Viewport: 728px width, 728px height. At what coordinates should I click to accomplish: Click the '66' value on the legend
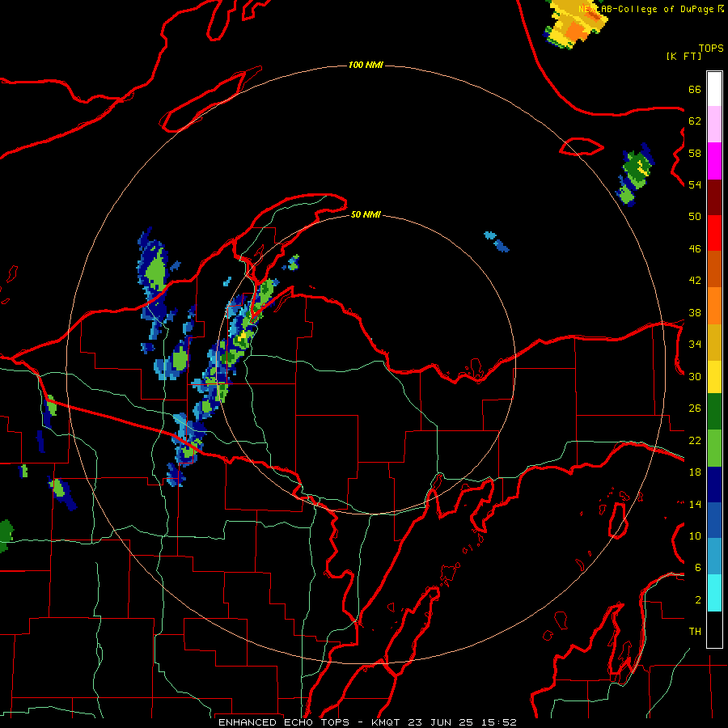coord(695,90)
